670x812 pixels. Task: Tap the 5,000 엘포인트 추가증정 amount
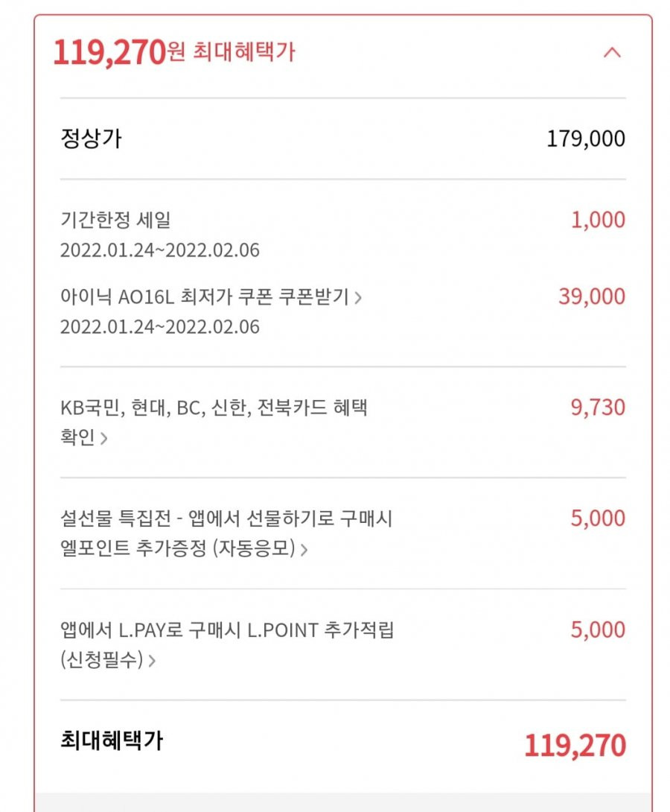[598, 518]
